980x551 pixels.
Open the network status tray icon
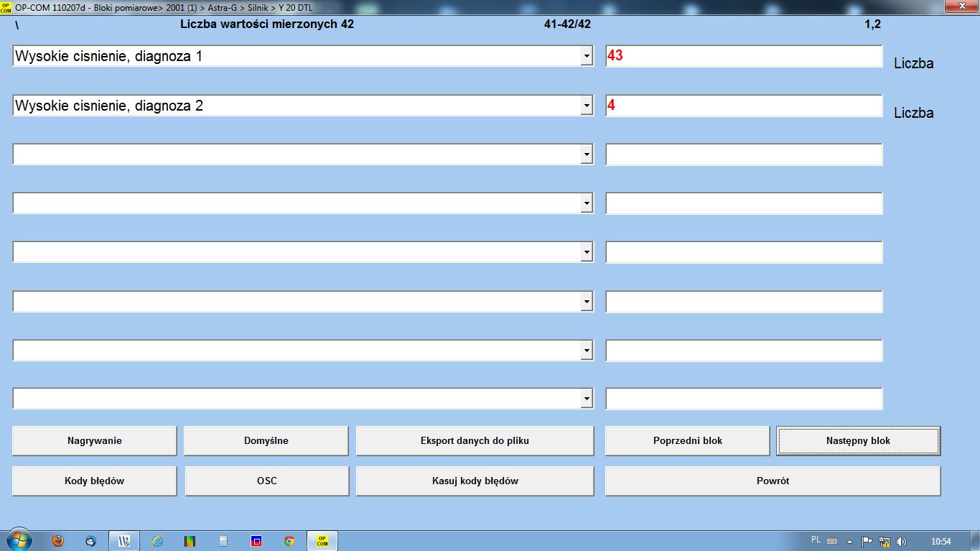[885, 541]
